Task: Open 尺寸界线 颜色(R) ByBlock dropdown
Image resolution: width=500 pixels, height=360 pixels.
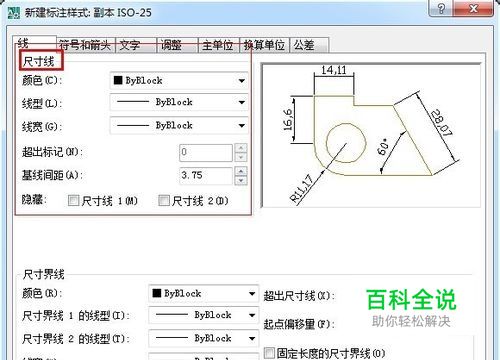Action: [x=203, y=294]
